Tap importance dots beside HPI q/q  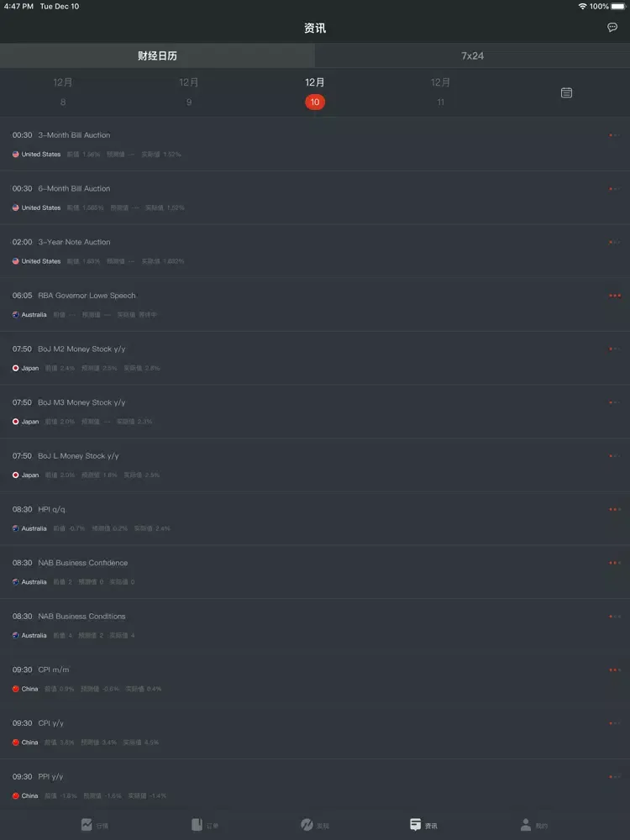[615, 510]
